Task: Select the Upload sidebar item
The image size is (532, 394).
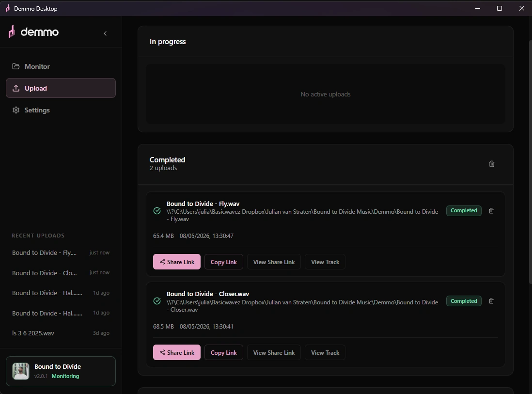Action: tap(61, 88)
